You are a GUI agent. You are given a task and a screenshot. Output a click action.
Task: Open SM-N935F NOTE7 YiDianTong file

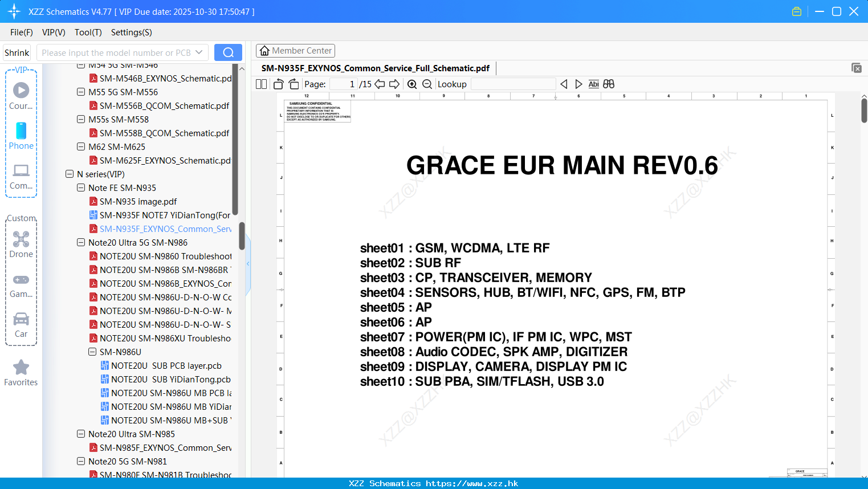(x=160, y=215)
